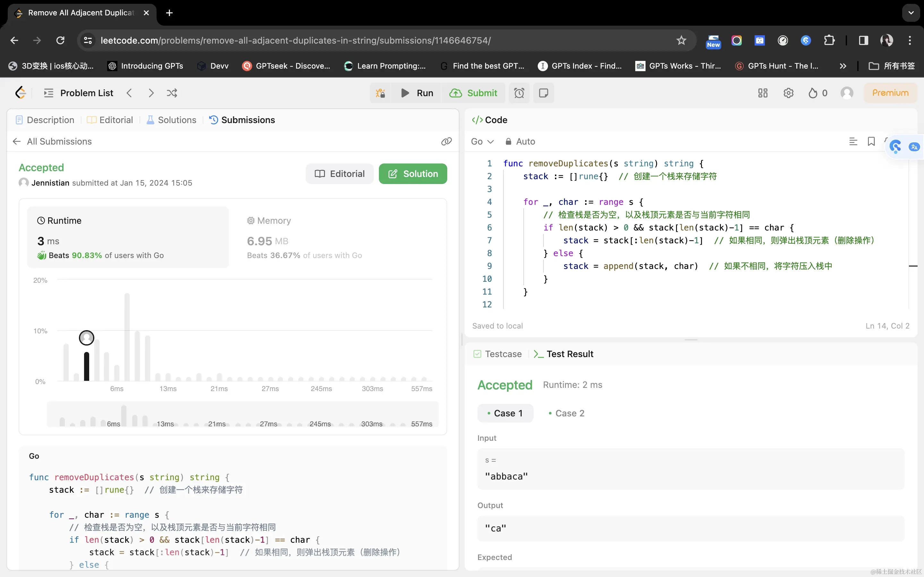Expand the browser tab search dropdown
924x577 pixels.
tap(911, 13)
